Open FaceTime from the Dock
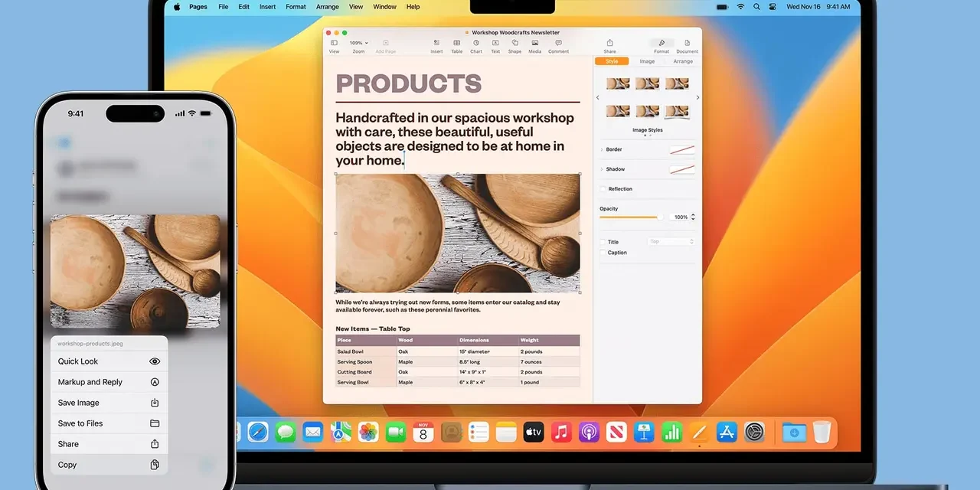The height and width of the screenshot is (490, 980). coord(396,432)
